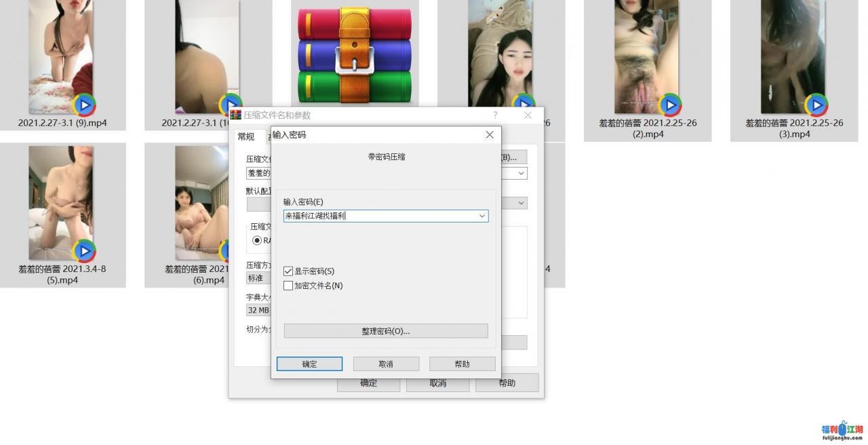Confirm password with 确定 in 输入密码 dialog
This screenshot has height=445, width=868.
click(x=309, y=364)
